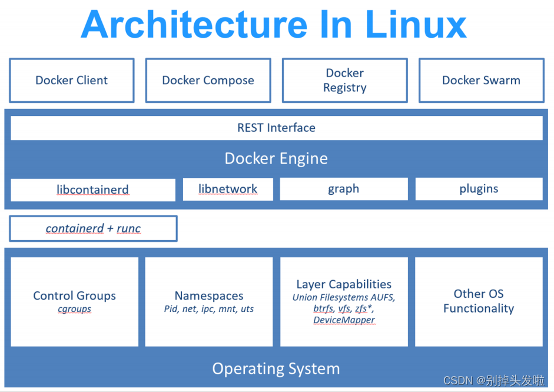Click the Docker Client box

click(x=72, y=81)
